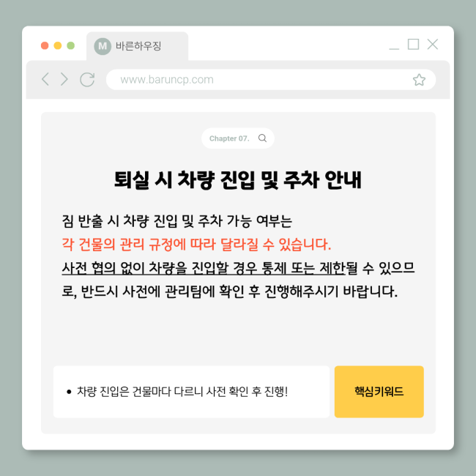Reload the page with the refresh icon
Viewport: 476px width, 476px height.
(x=87, y=80)
